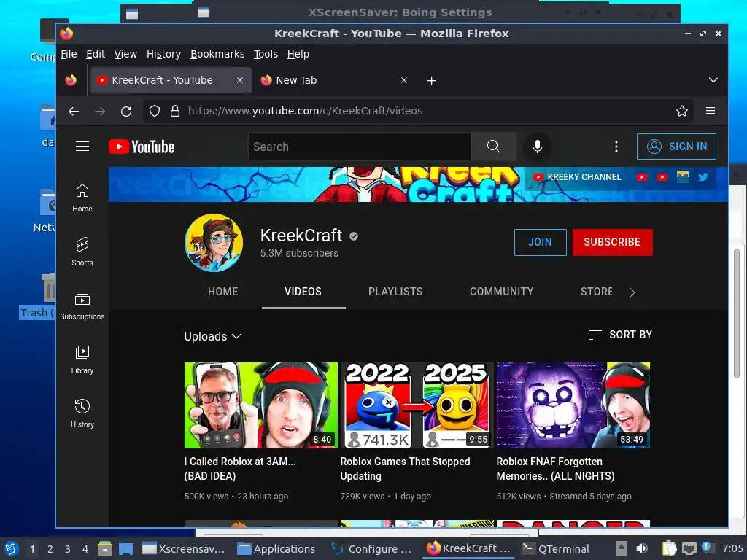
Task: Open the LXQt start menu icon
Action: 12,548
